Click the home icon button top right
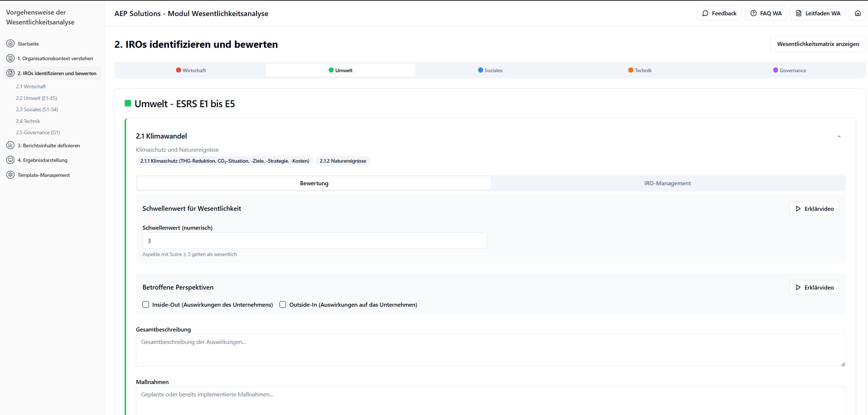This screenshot has width=868, height=415. pos(857,13)
